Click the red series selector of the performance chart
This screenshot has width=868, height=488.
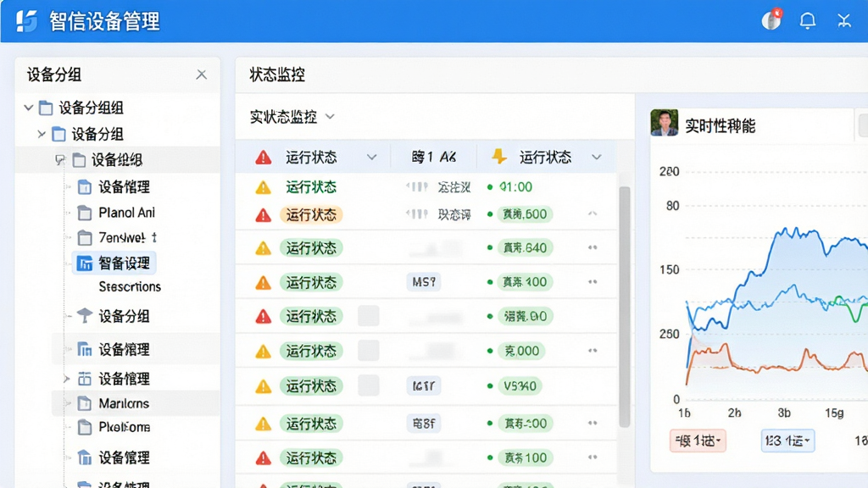coord(698,441)
